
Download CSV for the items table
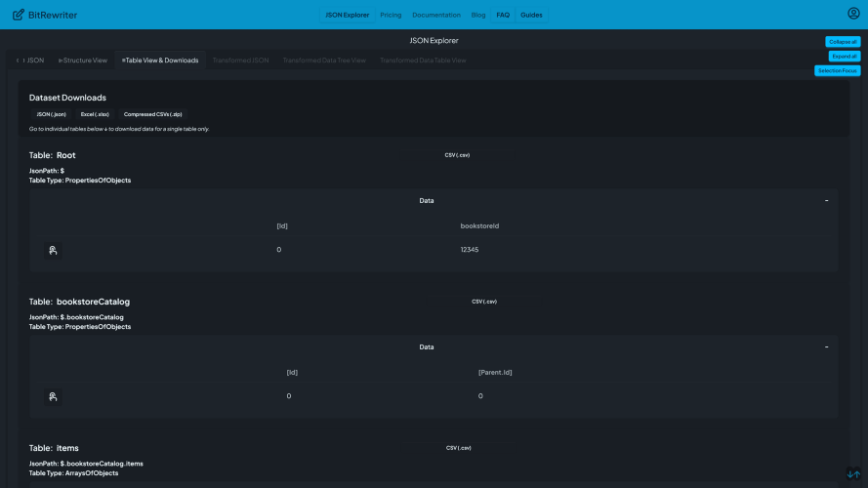pyautogui.click(x=458, y=448)
